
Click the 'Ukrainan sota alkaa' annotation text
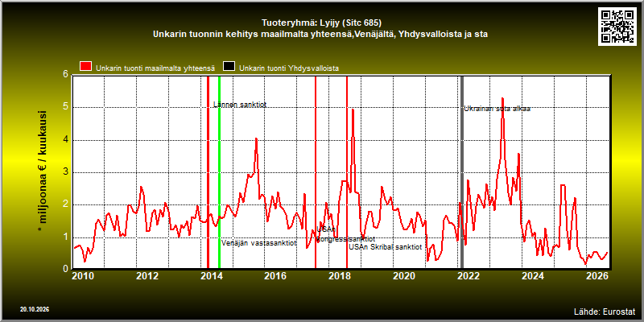tap(497, 109)
